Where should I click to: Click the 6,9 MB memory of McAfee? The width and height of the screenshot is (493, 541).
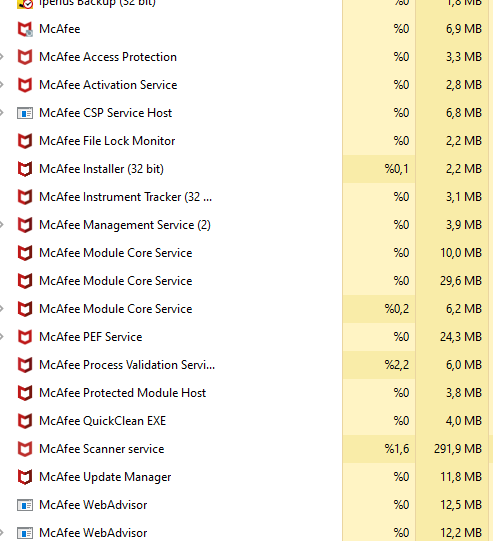tap(464, 29)
